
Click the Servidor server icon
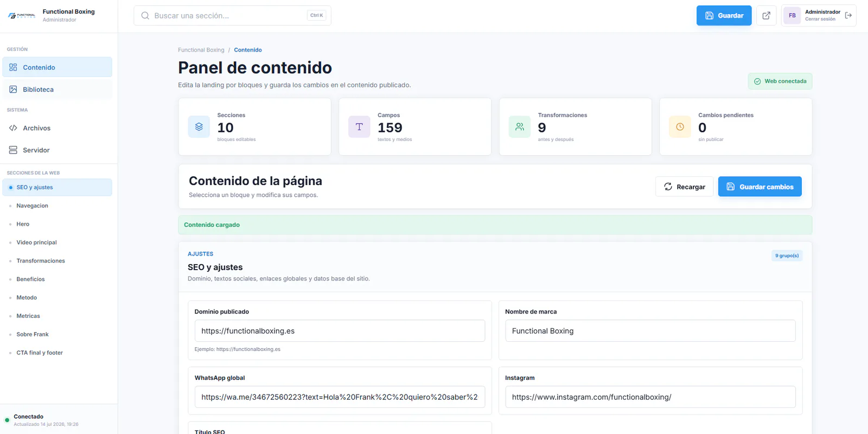pos(13,150)
